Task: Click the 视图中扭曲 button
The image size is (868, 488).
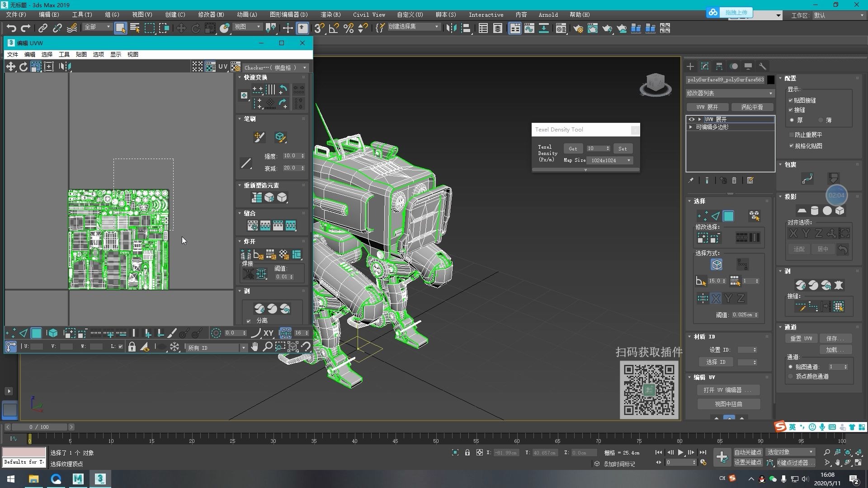Action: click(x=728, y=404)
